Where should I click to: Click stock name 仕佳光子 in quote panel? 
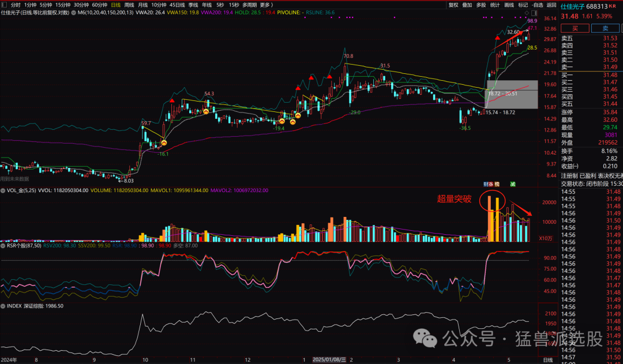[573, 6]
